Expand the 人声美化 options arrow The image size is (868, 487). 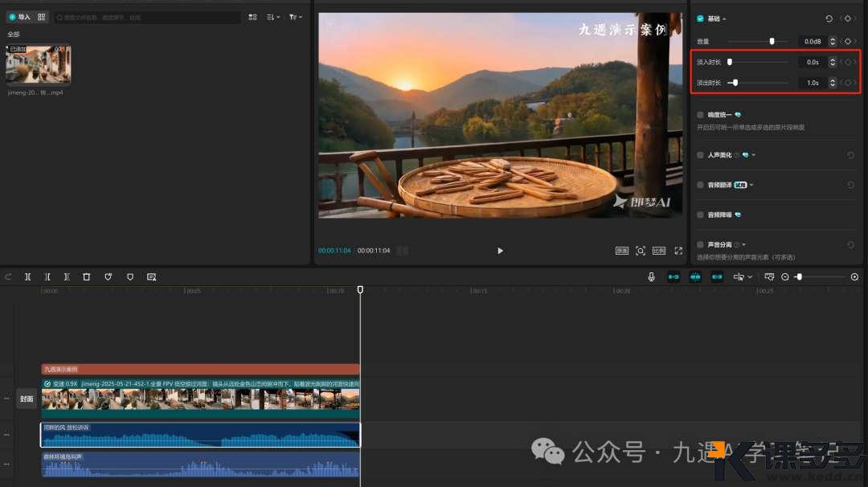coord(753,155)
